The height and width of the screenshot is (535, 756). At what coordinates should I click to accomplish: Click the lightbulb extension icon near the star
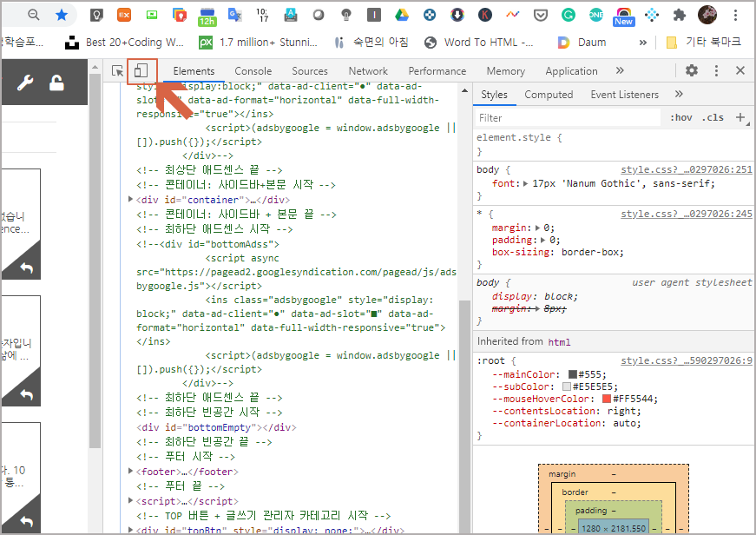pos(96,15)
